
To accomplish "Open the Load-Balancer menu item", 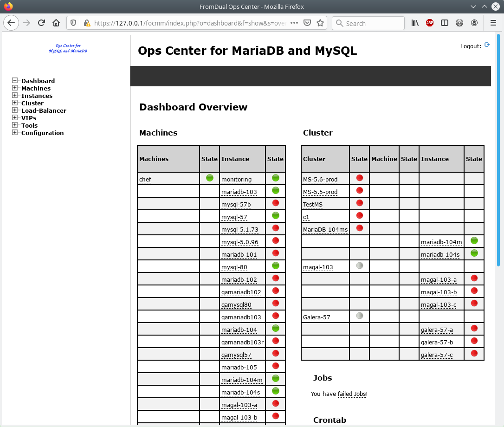I will tap(44, 110).
